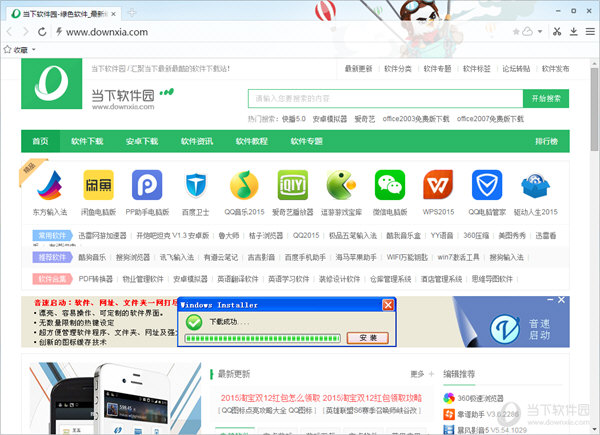Viewport: 600px width, 435px height.
Task: Click the browser back arrow
Action: click(10, 32)
